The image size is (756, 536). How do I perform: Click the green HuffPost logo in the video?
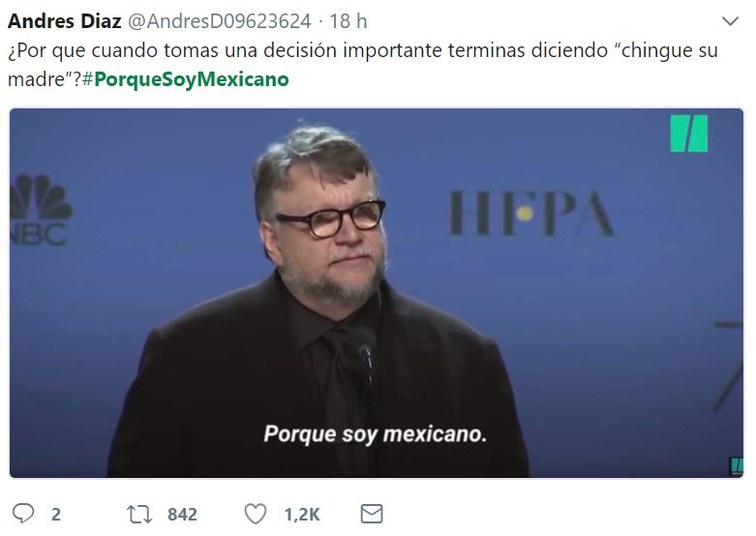tap(689, 134)
